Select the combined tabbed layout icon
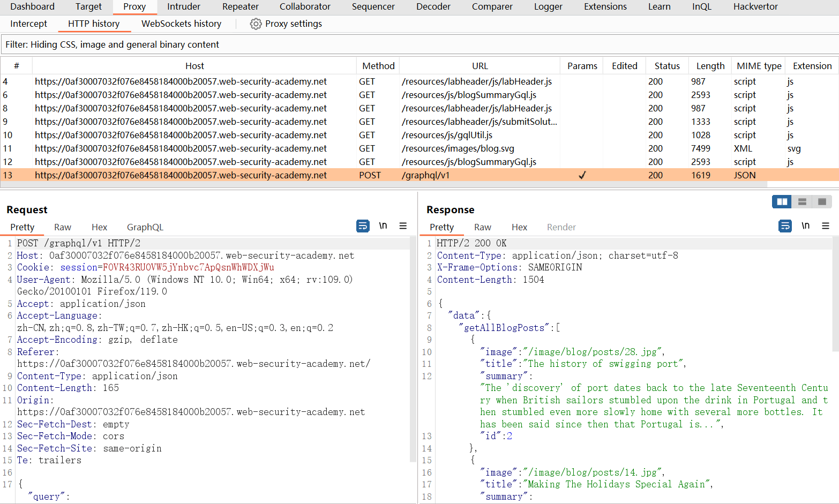Image resolution: width=839 pixels, height=504 pixels. point(822,202)
